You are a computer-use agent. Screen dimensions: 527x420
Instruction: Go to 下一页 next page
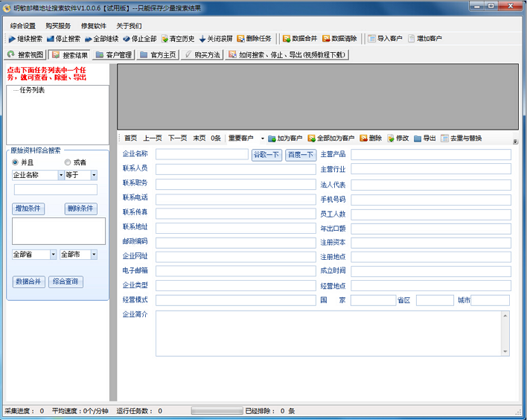tap(177, 139)
